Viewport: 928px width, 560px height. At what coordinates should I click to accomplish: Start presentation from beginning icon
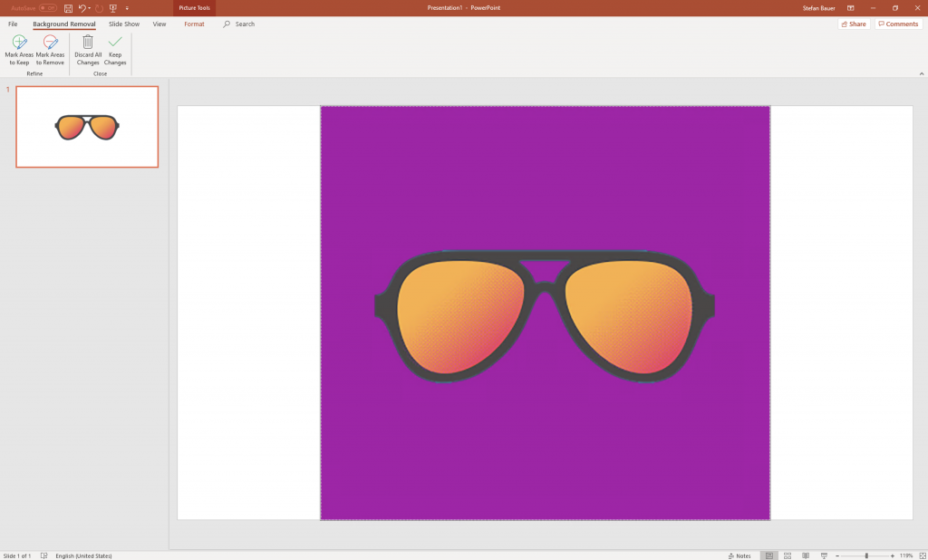[x=113, y=8]
